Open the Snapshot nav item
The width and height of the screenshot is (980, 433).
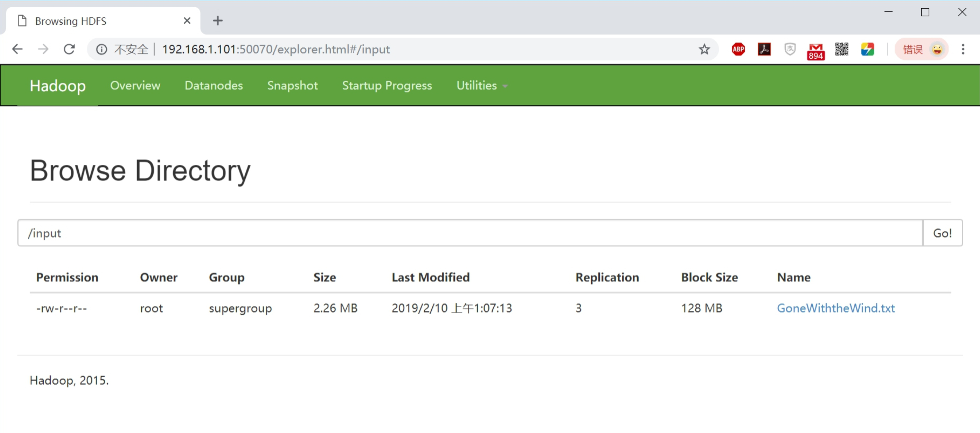tap(292, 86)
